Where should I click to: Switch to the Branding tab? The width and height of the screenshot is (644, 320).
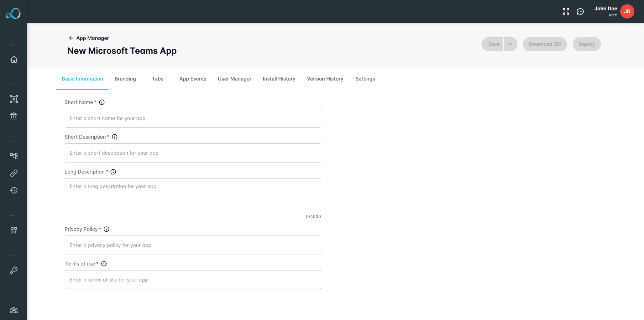click(x=125, y=79)
